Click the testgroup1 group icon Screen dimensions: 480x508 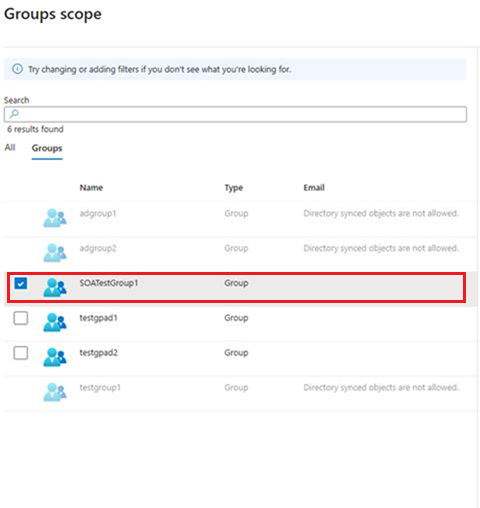(55, 392)
